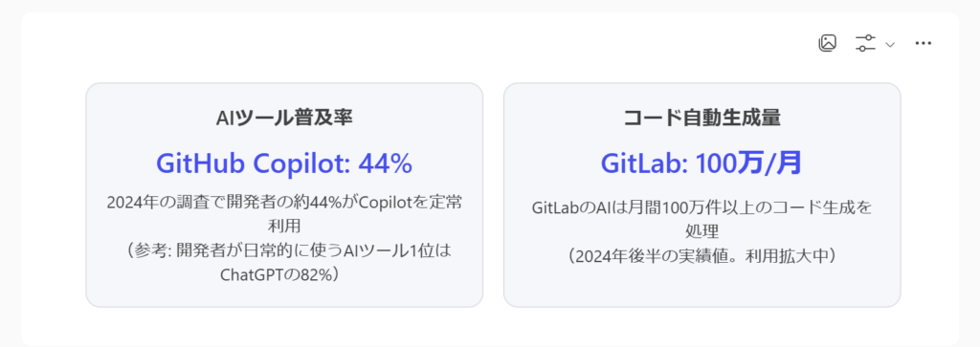The width and height of the screenshot is (980, 347).
Task: Select the left AI tool adoption card
Action: (x=284, y=195)
